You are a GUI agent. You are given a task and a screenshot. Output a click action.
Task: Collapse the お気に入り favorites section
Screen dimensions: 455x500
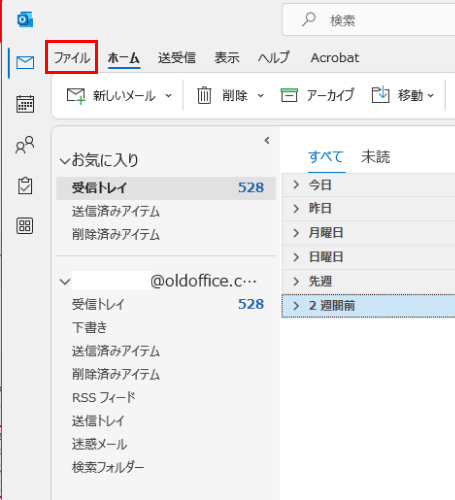coord(64,161)
